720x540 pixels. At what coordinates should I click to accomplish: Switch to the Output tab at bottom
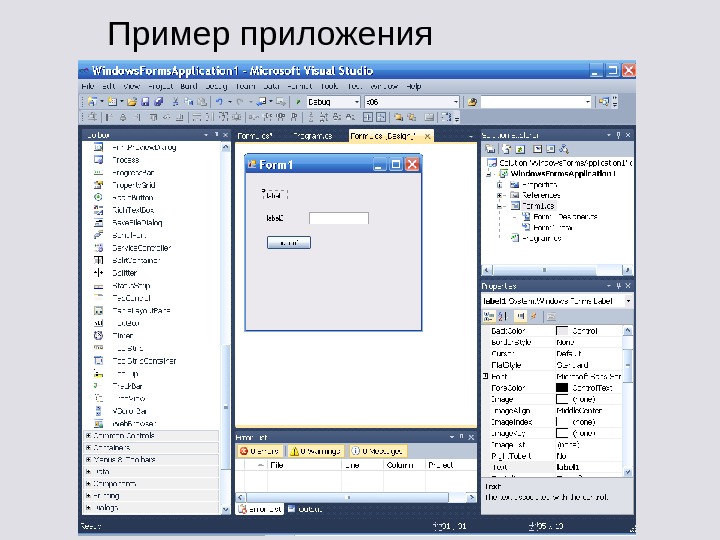point(305,509)
